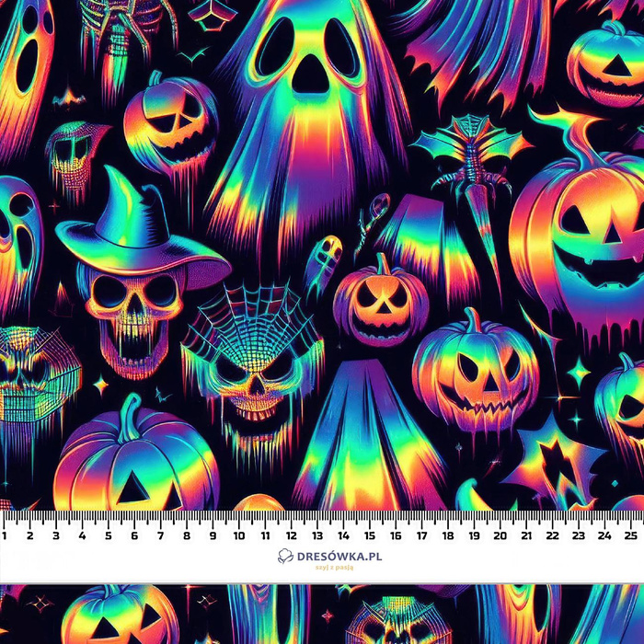Click the number 1 on the ruler
This screenshot has height=644, width=644.
[x=6, y=535]
